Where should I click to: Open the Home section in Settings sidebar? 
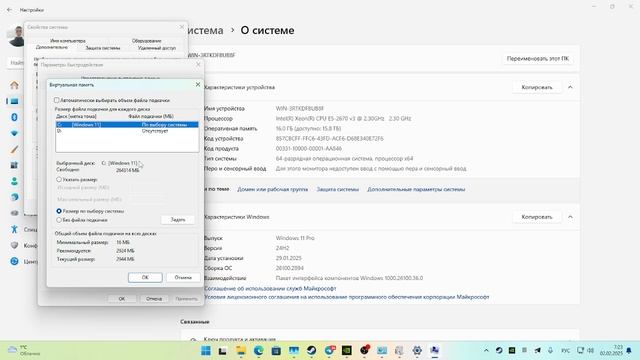coord(14,85)
